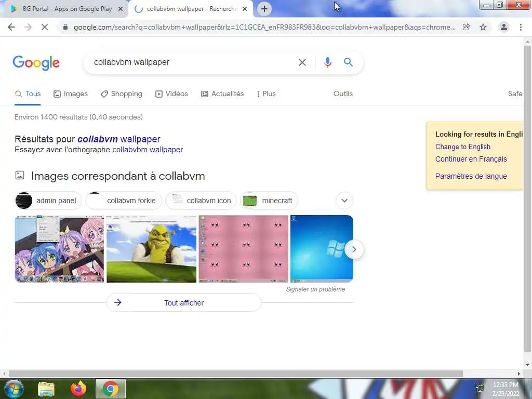The width and height of the screenshot is (532, 399).
Task: Close the BG Portal tab
Action: [121, 9]
